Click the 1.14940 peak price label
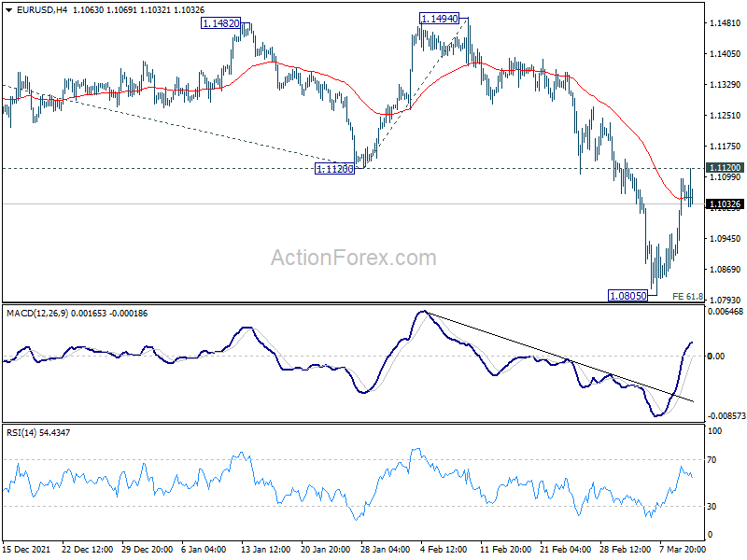This screenshot has height=560, width=747. pyautogui.click(x=439, y=19)
